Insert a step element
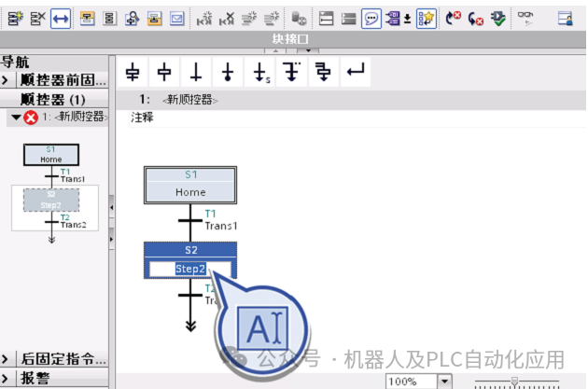This screenshot has height=389, width=588. pyautogui.click(x=164, y=72)
